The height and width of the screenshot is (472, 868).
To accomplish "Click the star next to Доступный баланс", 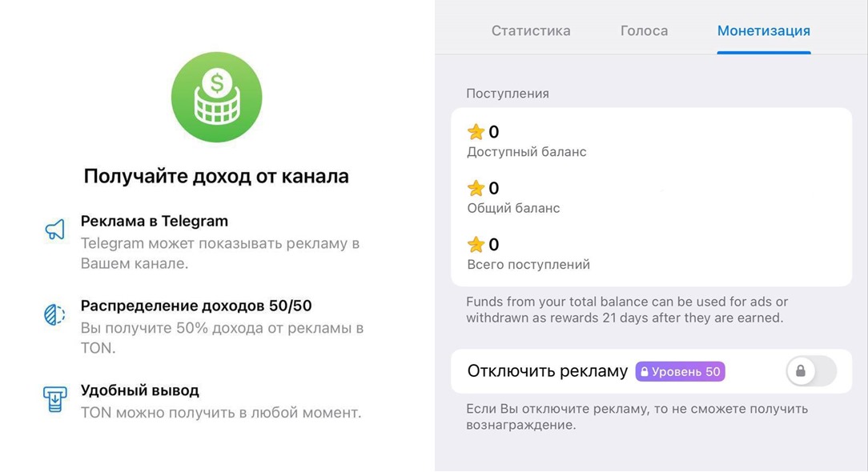I will click(x=476, y=132).
